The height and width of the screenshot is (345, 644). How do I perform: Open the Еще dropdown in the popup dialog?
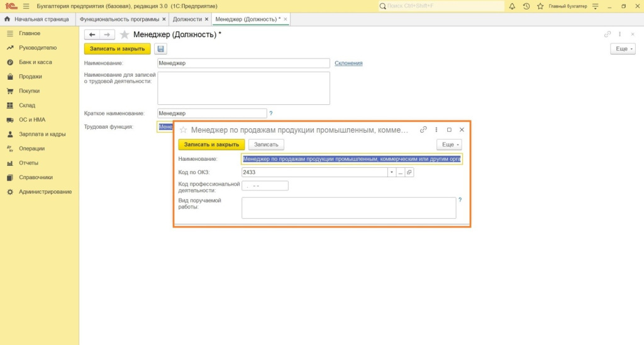449,145
